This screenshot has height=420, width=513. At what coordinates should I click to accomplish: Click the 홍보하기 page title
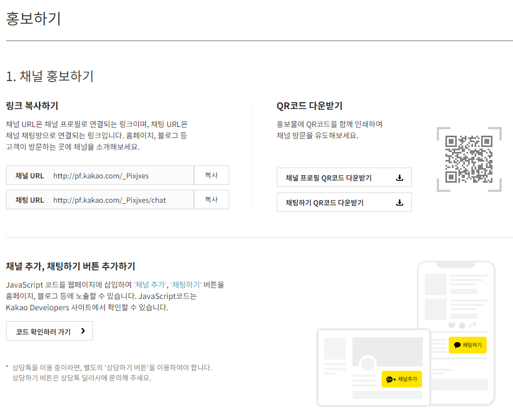pyautogui.click(x=34, y=18)
